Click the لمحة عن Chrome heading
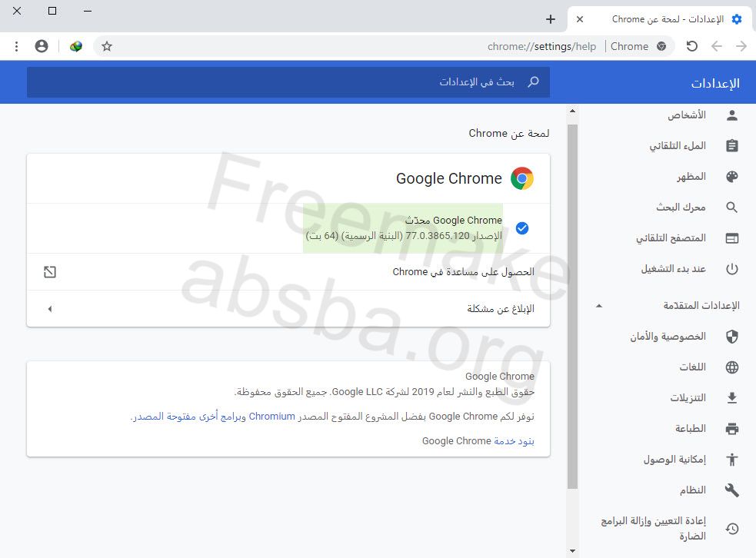 508,133
